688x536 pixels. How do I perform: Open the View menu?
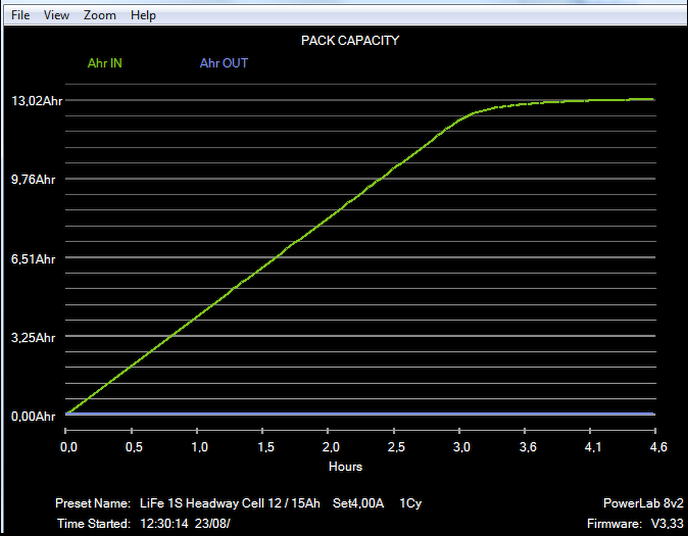point(56,15)
